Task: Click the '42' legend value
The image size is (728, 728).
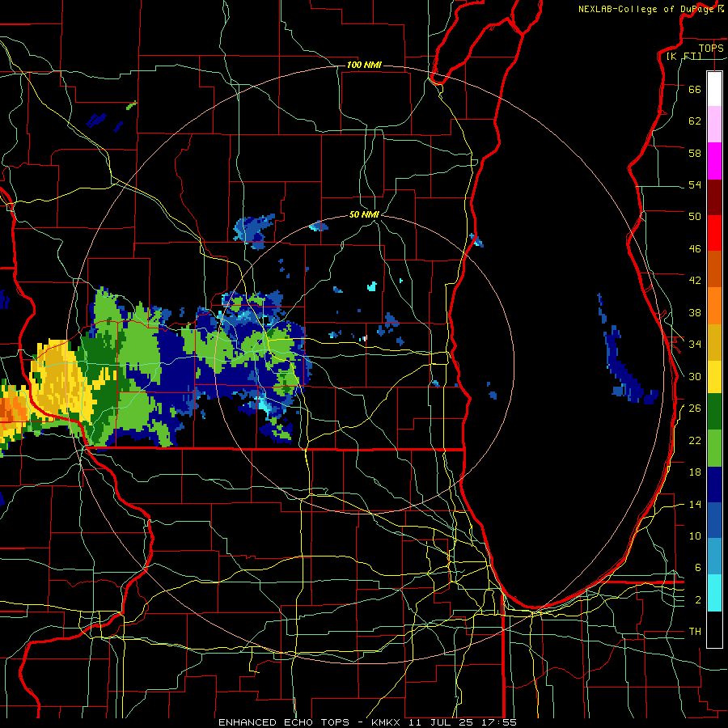Action: (695, 281)
